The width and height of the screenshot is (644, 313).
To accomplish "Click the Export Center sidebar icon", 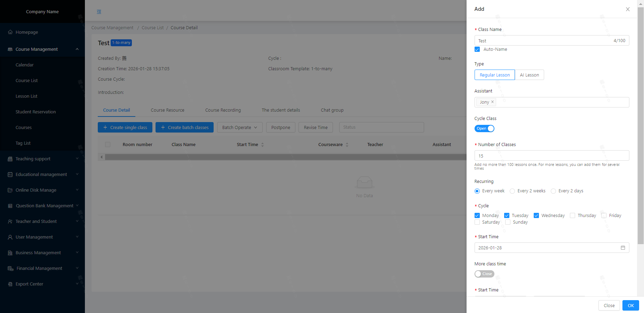I will pyautogui.click(x=10, y=284).
